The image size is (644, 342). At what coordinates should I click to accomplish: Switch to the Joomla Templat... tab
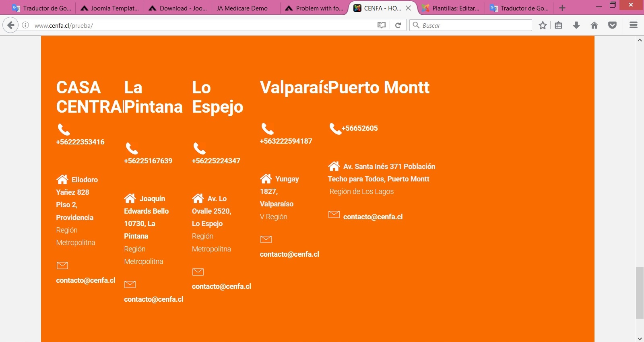109,8
